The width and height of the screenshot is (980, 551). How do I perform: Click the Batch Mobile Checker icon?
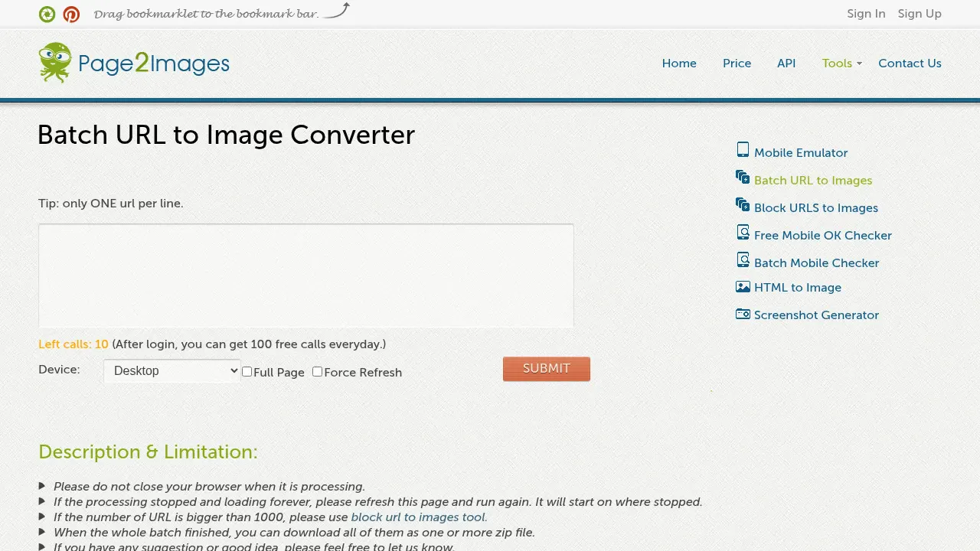743,259
